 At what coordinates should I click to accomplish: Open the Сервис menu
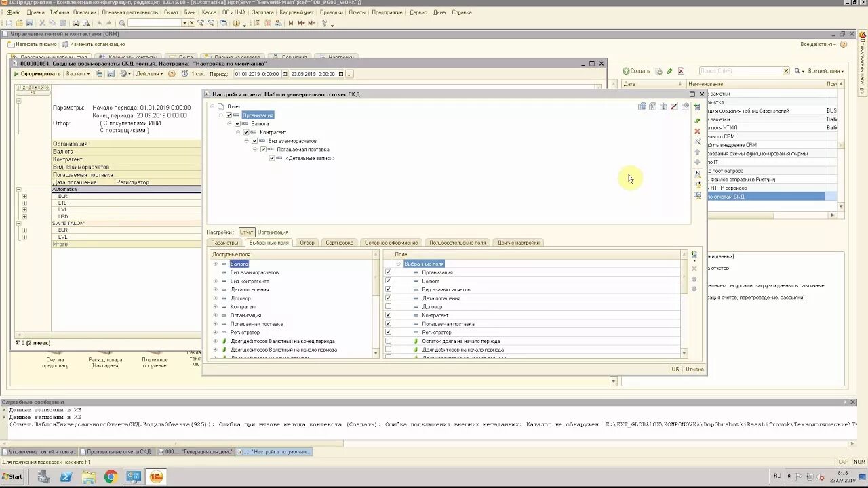tap(418, 12)
